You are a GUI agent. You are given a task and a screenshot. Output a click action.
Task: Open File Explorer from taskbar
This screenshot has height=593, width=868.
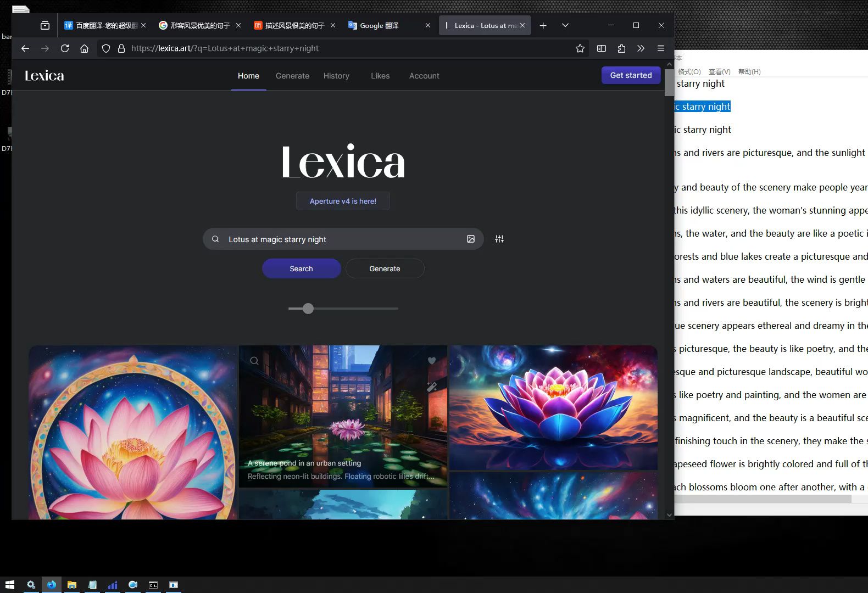tap(72, 585)
